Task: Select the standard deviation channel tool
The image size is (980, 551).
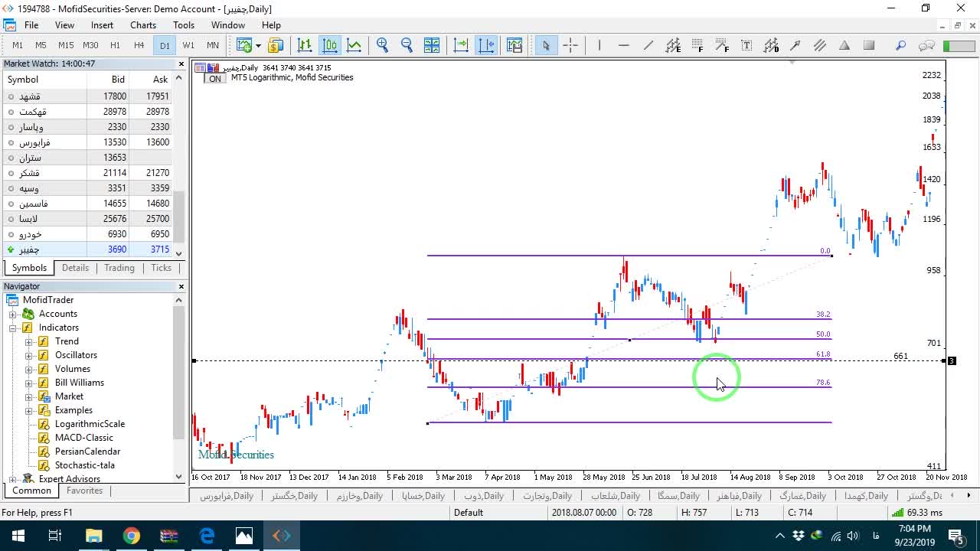Action: (771, 45)
